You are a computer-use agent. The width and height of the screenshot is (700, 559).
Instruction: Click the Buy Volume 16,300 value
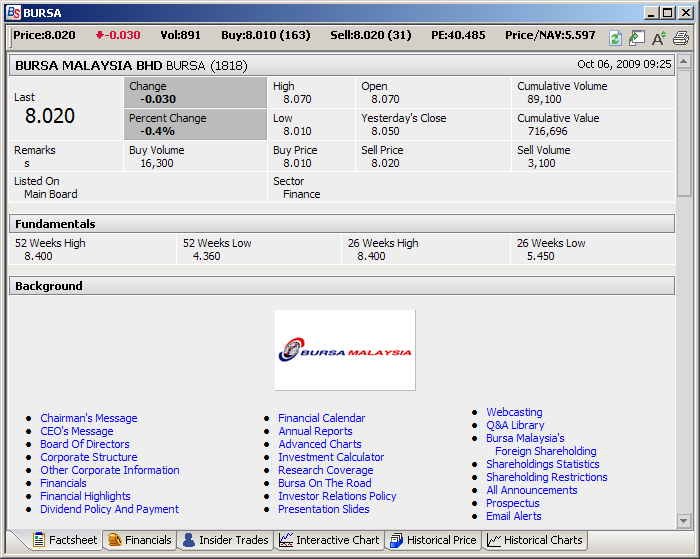click(157, 164)
